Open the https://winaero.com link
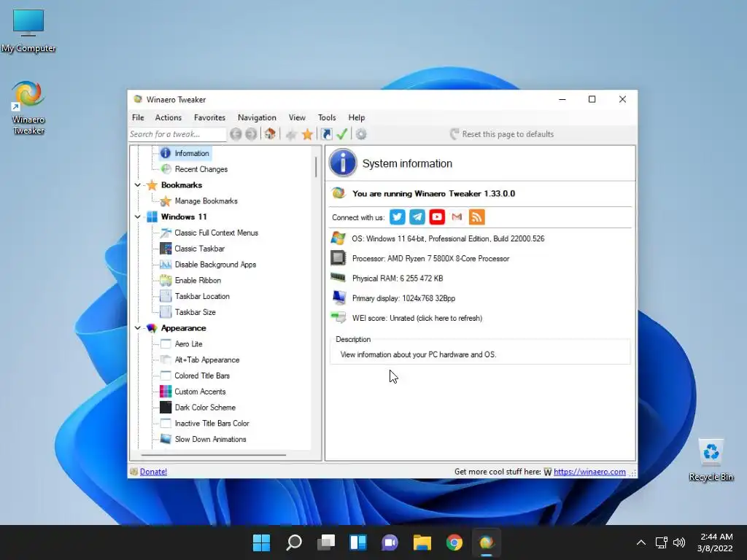This screenshot has height=560, width=747. (589, 472)
